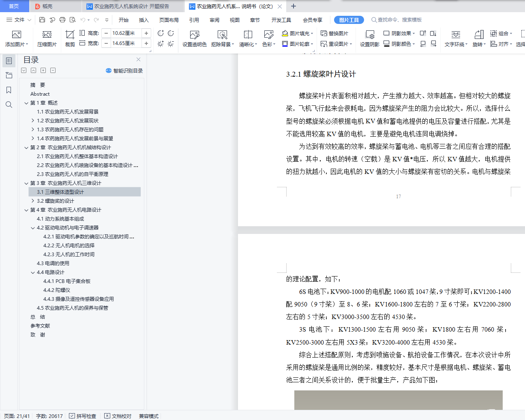Expand 1.2 农业施药无人机发展现状 outline item
Viewport: 525px width, 420px height.
33,121
